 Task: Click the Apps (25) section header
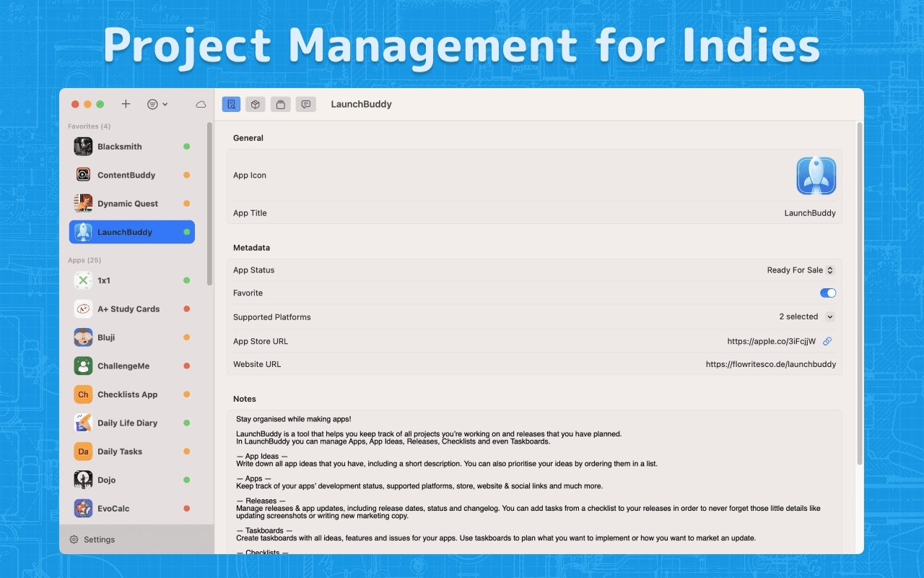(x=84, y=260)
